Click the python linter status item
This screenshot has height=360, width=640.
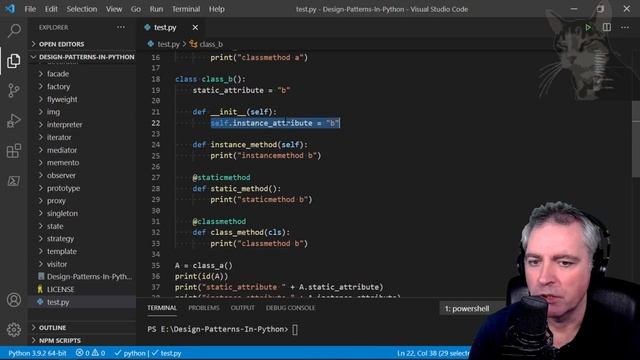[130, 353]
